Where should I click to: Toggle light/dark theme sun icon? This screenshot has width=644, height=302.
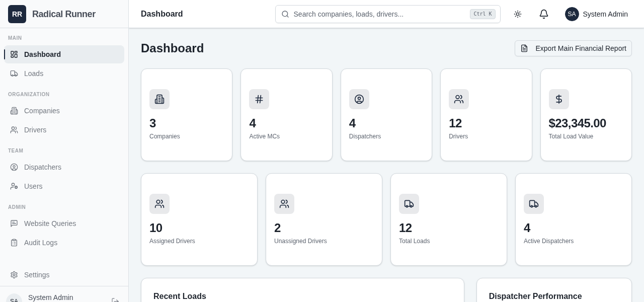pyautogui.click(x=518, y=14)
